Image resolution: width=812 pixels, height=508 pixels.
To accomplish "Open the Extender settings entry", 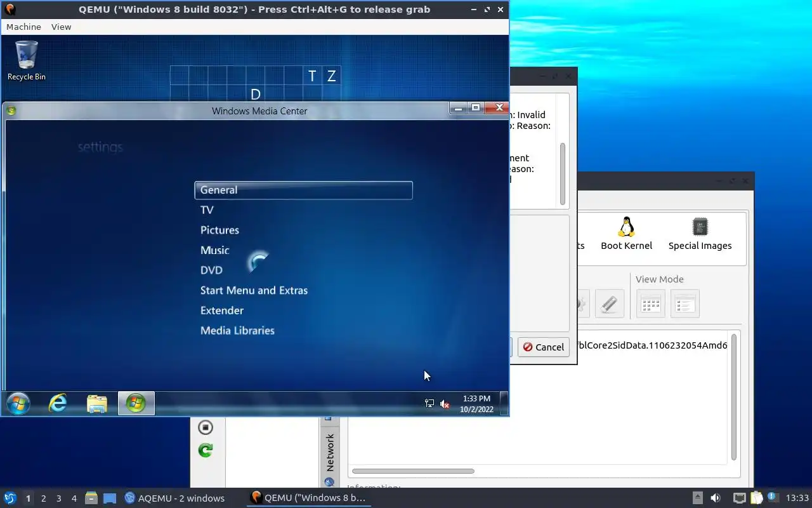I will point(222,311).
